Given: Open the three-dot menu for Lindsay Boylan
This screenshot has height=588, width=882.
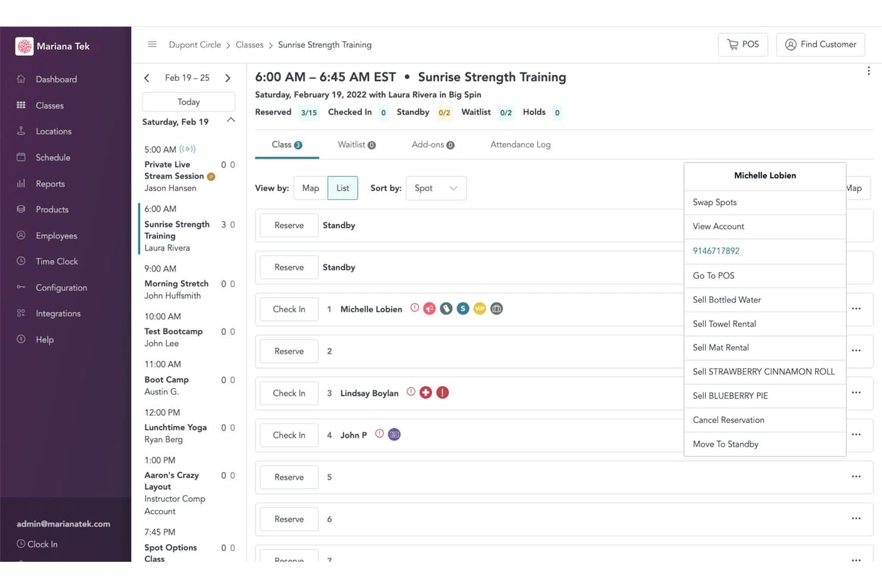Looking at the screenshot, I should (856, 393).
